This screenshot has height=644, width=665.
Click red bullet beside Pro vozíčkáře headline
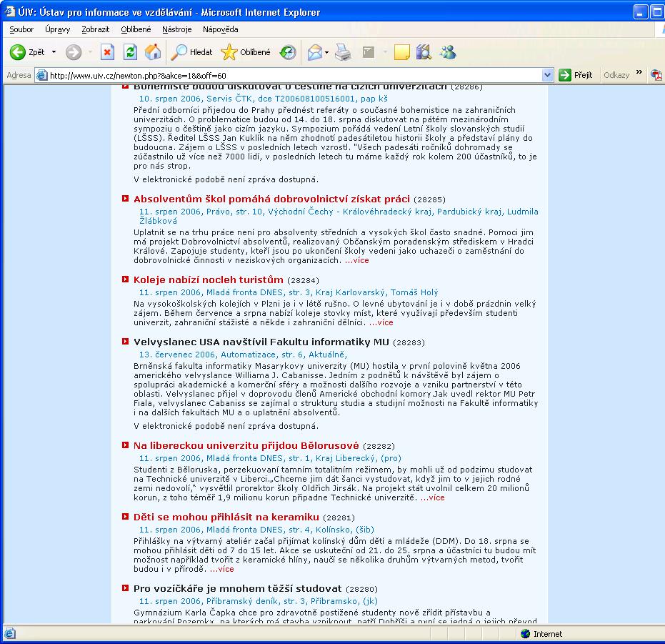pos(125,588)
